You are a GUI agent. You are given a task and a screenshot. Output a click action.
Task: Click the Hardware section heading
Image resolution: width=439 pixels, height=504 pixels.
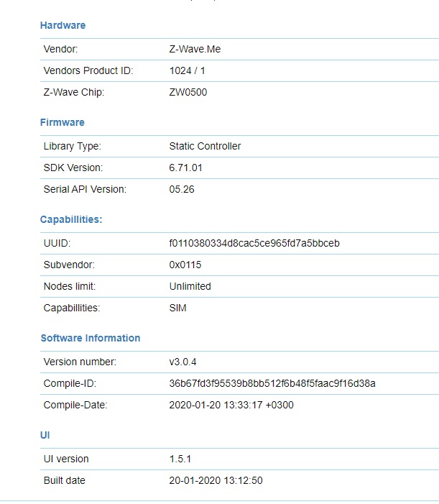coord(63,25)
